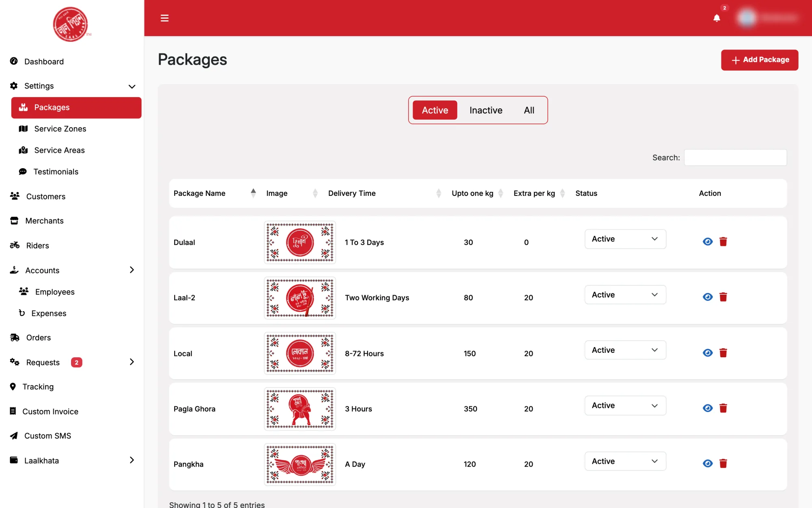
Task: Sort by Package Name column arrow
Action: (253, 193)
